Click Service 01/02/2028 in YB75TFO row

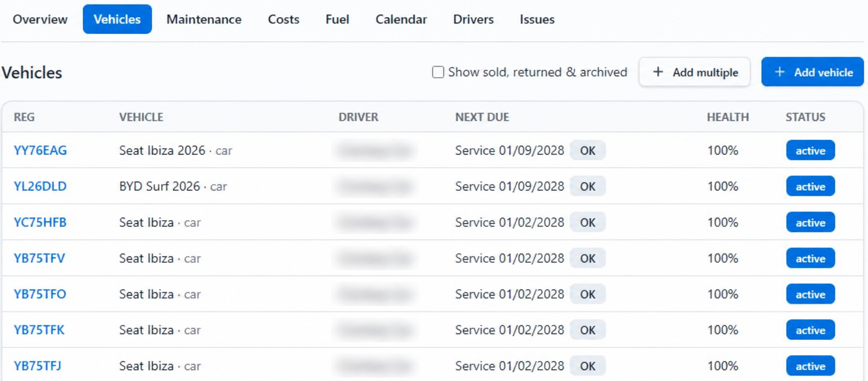(509, 294)
